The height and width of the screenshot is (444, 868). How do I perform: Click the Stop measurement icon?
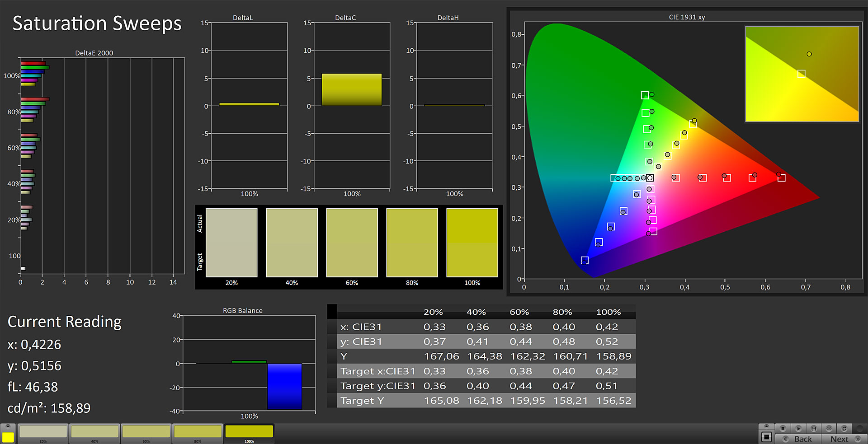(783, 428)
